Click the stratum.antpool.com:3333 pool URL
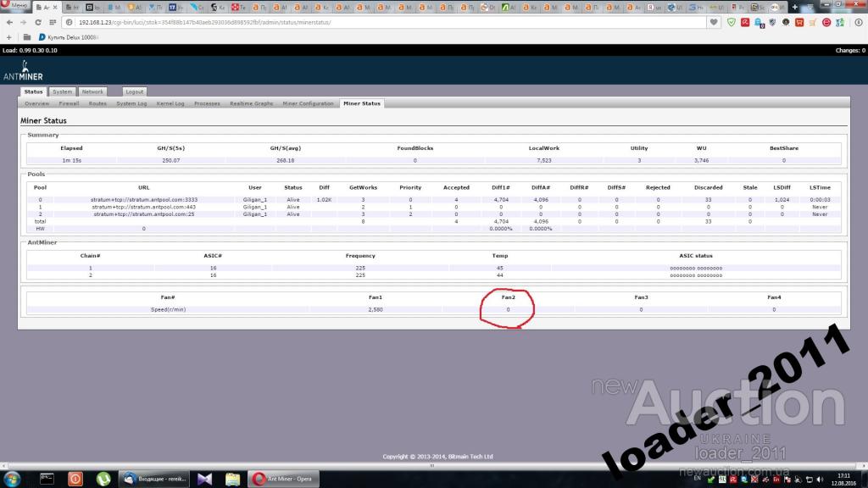This screenshot has height=488, width=868. tap(144, 200)
